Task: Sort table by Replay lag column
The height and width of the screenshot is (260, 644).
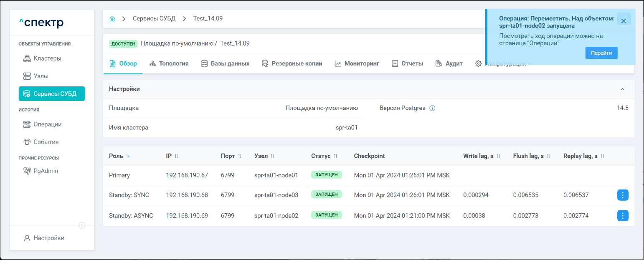Action: click(602, 156)
